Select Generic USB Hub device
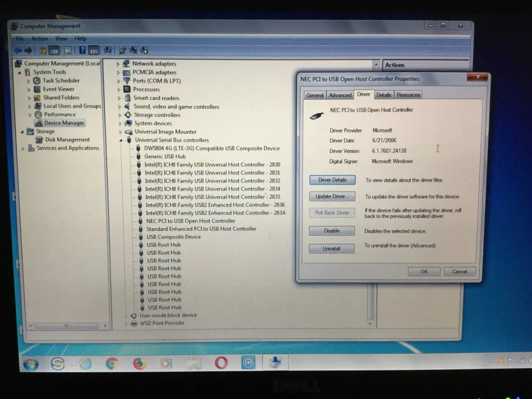This screenshot has width=532, height=399. tap(165, 156)
